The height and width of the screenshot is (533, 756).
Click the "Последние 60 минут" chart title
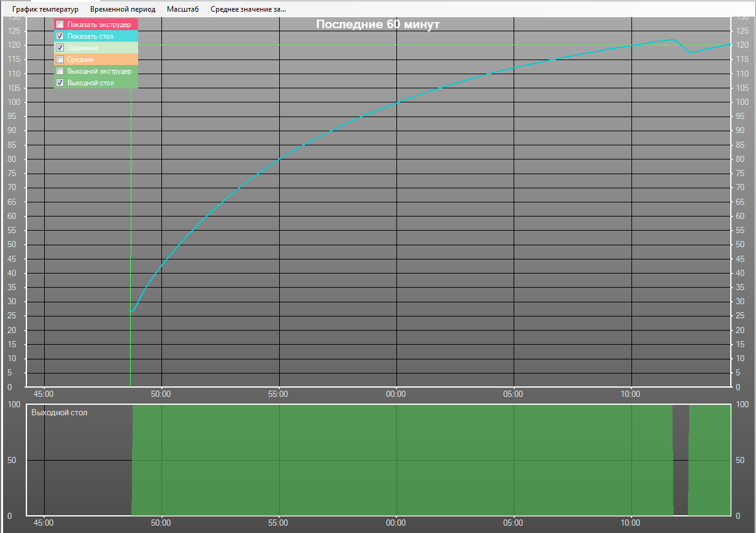377,25
